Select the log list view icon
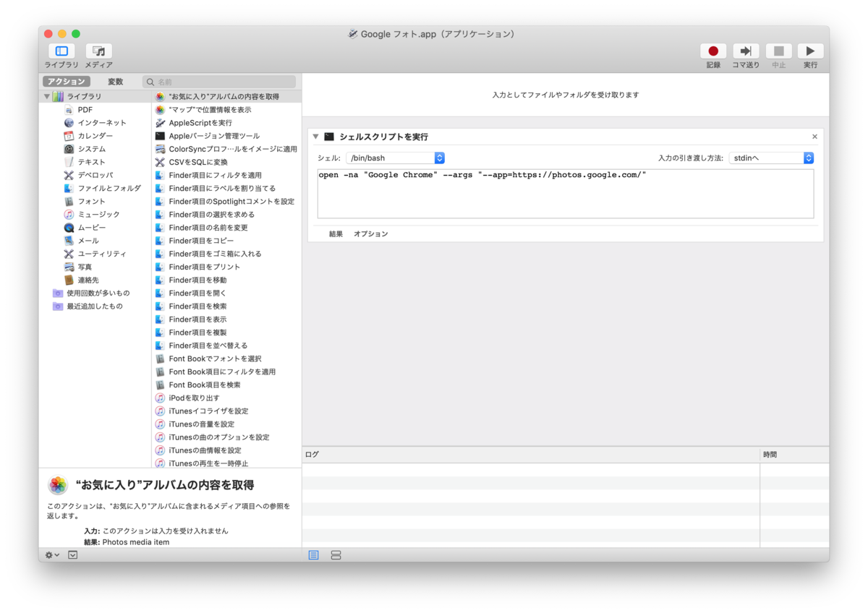The width and height of the screenshot is (868, 613). click(x=314, y=554)
